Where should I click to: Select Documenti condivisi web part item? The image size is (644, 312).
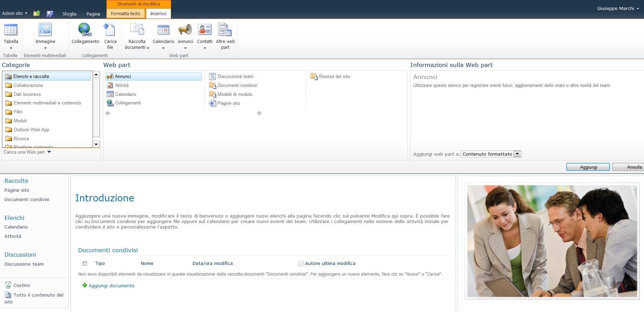(233, 85)
